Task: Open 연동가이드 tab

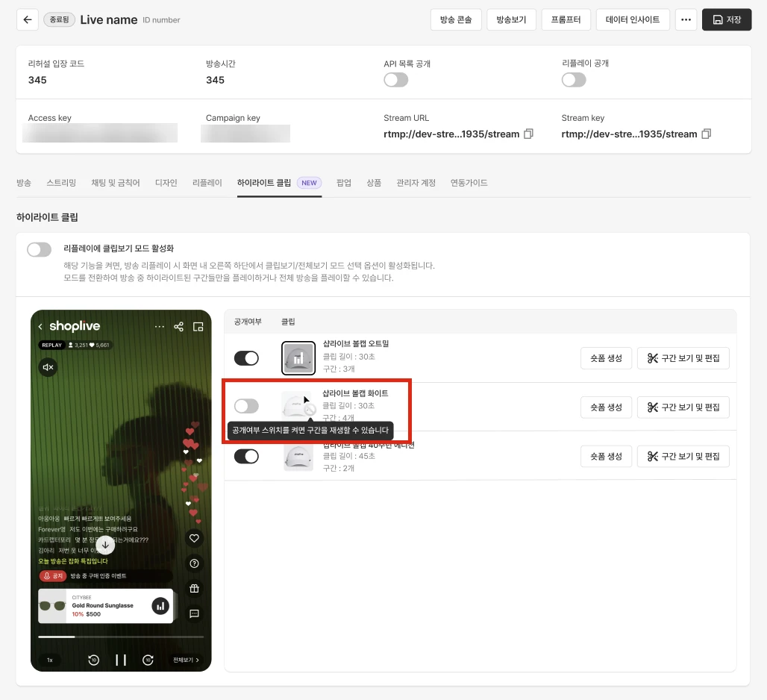Action: click(469, 183)
